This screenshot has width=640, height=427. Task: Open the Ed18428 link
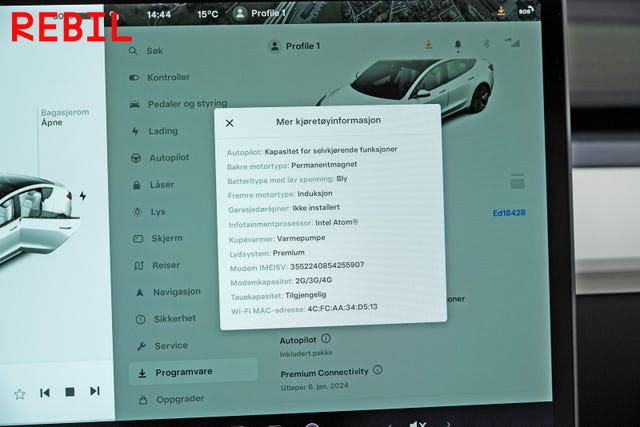[509, 213]
